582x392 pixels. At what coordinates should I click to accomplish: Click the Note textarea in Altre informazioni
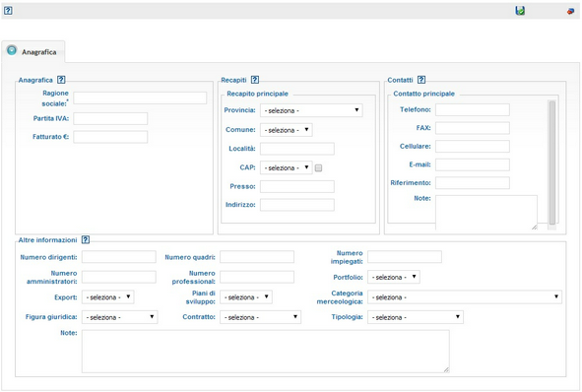point(265,352)
